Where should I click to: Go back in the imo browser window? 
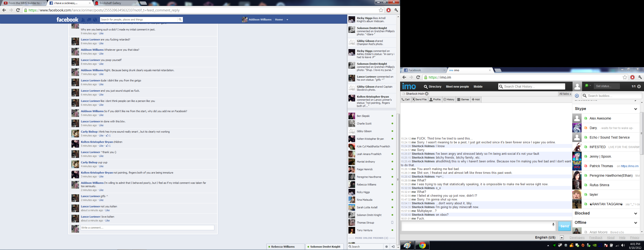tap(404, 77)
